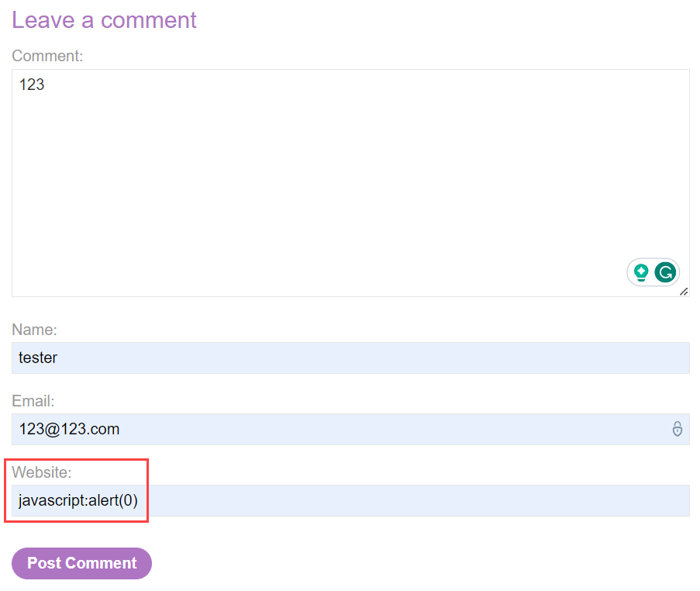Select the Email input field

pos(349,429)
